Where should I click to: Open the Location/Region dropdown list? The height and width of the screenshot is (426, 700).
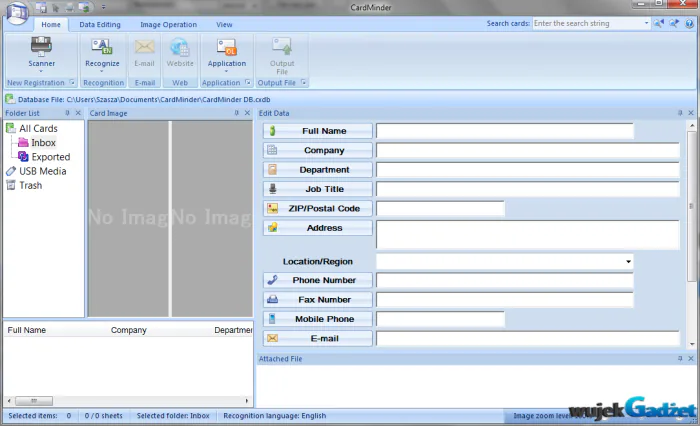(628, 262)
